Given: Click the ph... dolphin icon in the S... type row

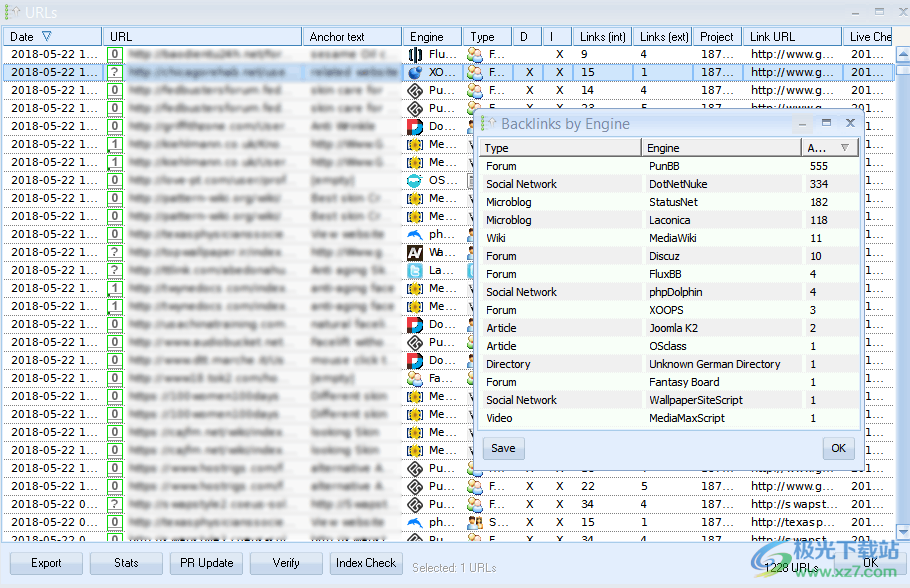Looking at the screenshot, I should [x=414, y=522].
